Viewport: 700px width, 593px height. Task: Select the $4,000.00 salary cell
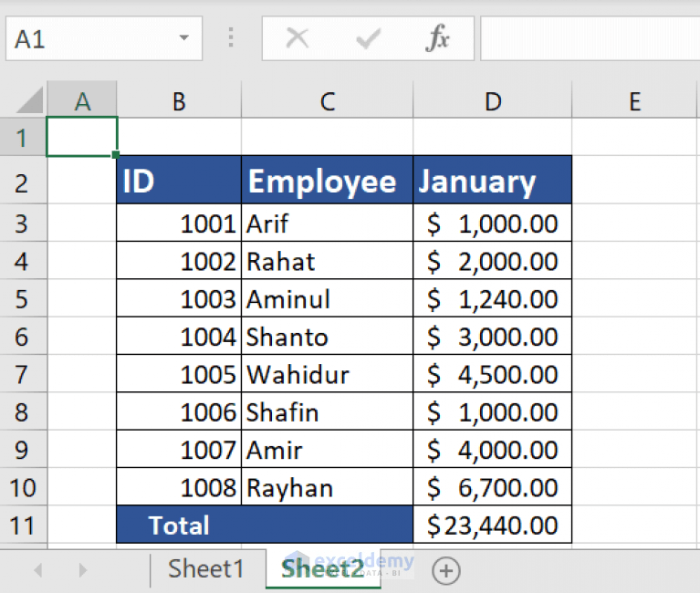click(493, 450)
